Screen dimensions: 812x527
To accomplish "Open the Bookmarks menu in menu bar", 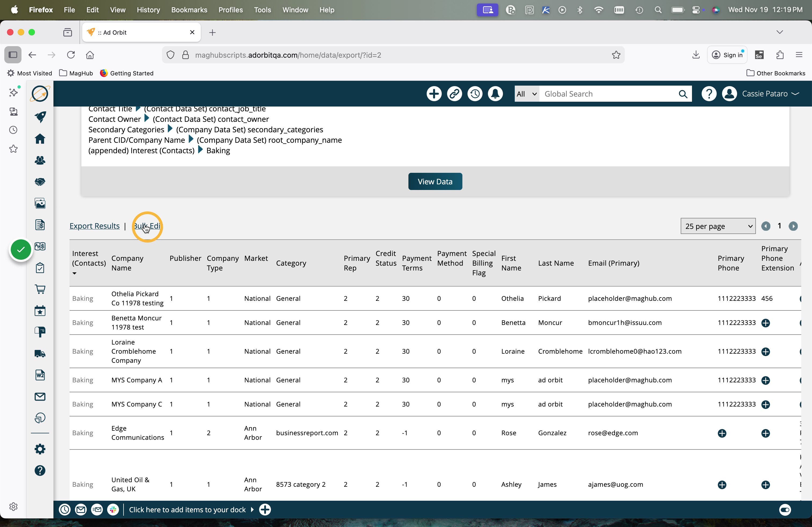I will point(189,10).
